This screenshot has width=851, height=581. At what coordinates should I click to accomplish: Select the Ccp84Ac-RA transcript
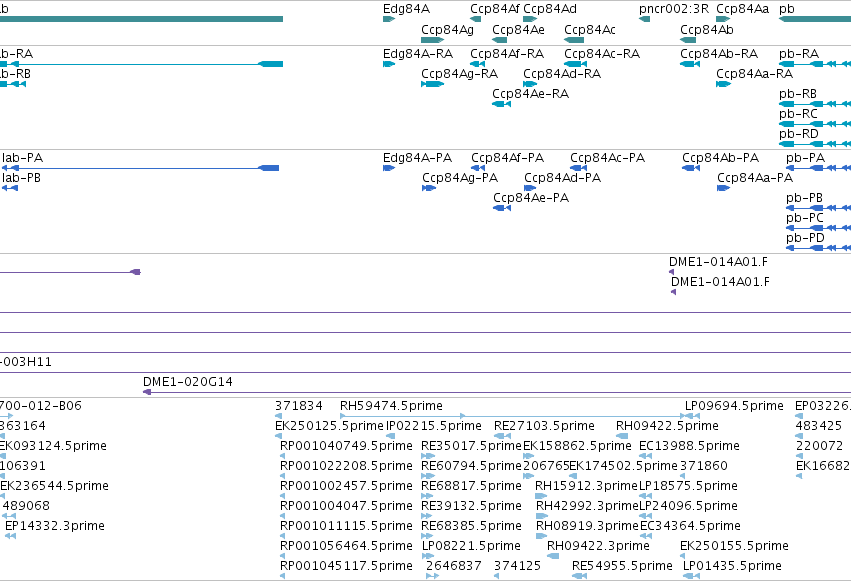(x=575, y=64)
